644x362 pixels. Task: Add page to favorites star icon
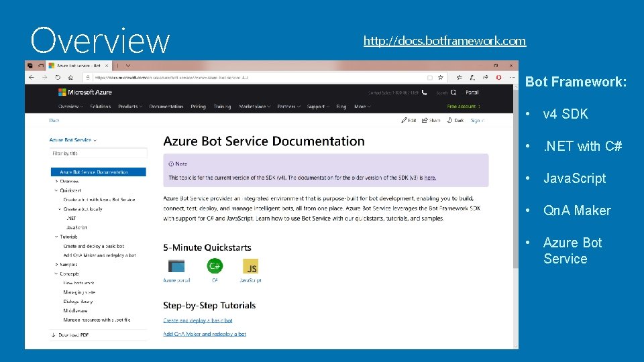click(440, 77)
